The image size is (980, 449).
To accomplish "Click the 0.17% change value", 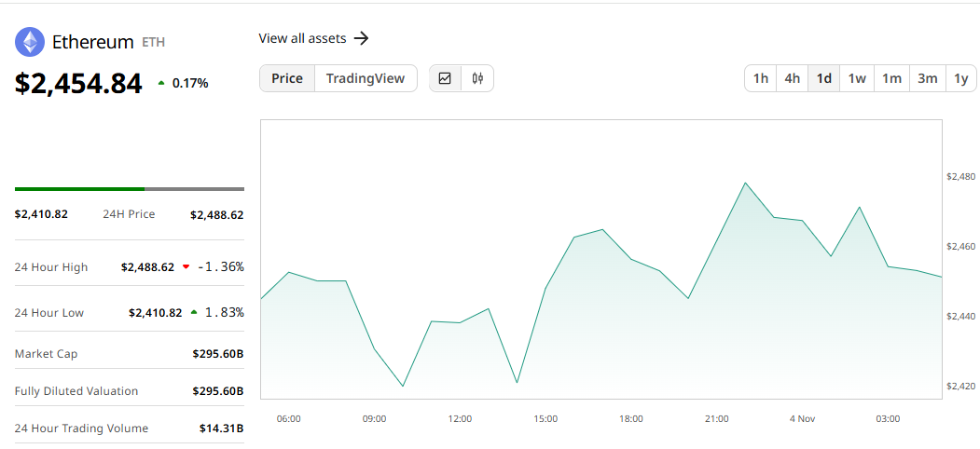I will 190,83.
